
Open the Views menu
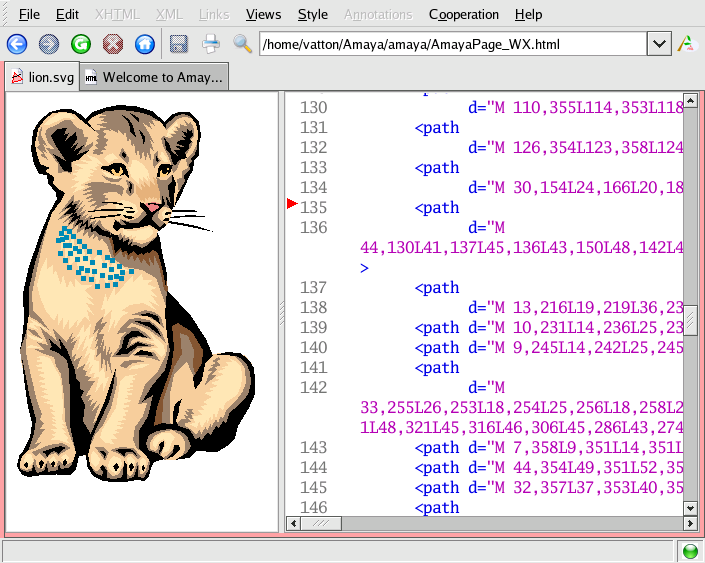pos(263,15)
